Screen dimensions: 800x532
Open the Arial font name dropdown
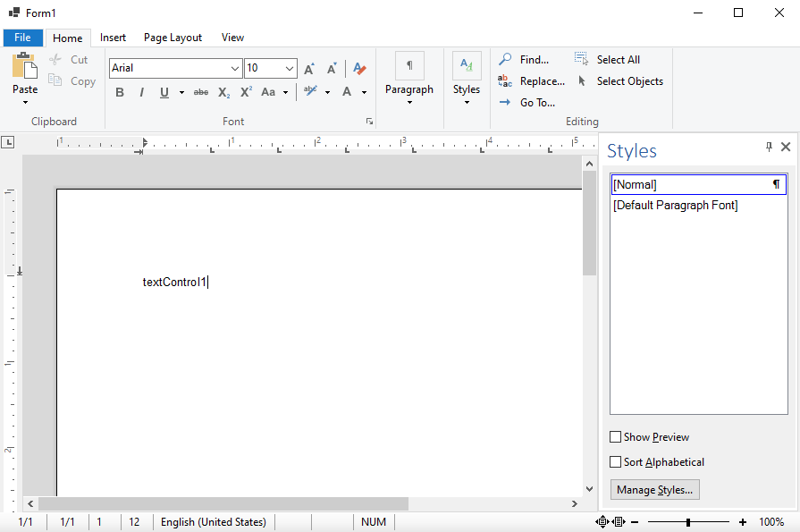point(235,68)
